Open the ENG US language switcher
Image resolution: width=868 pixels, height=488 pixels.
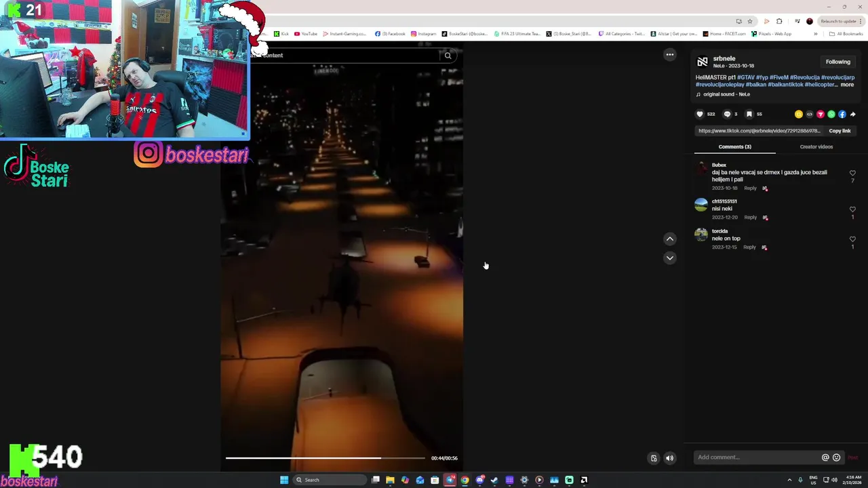pyautogui.click(x=813, y=480)
